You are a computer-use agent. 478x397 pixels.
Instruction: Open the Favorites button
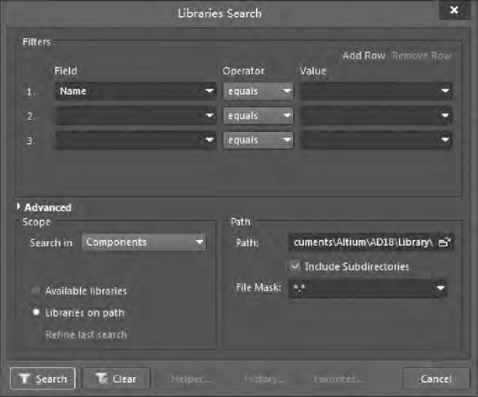point(338,379)
